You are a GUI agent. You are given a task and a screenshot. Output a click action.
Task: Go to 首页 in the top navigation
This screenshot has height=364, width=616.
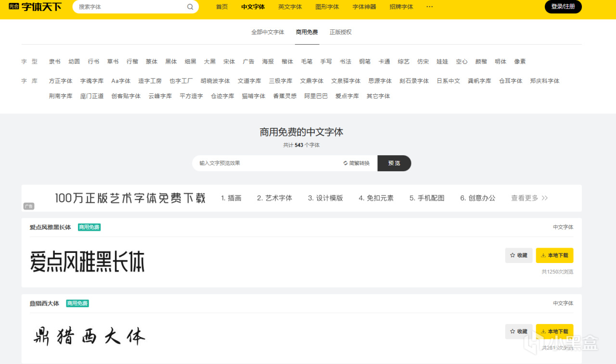pyautogui.click(x=222, y=7)
